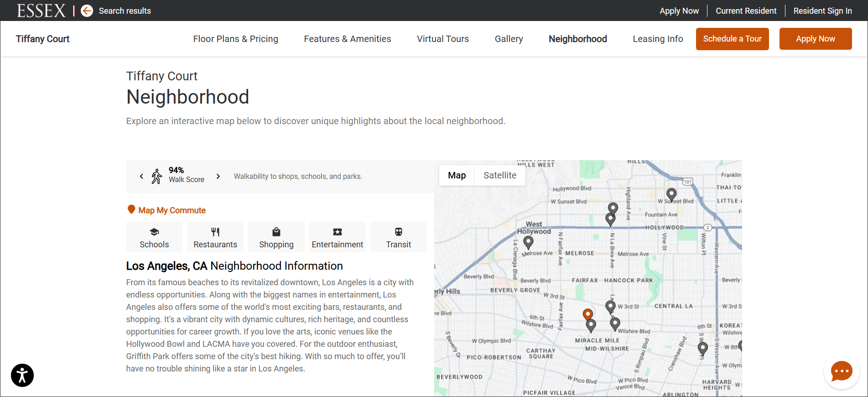Image resolution: width=868 pixels, height=397 pixels.
Task: Show Schools on the map
Action: (154, 237)
